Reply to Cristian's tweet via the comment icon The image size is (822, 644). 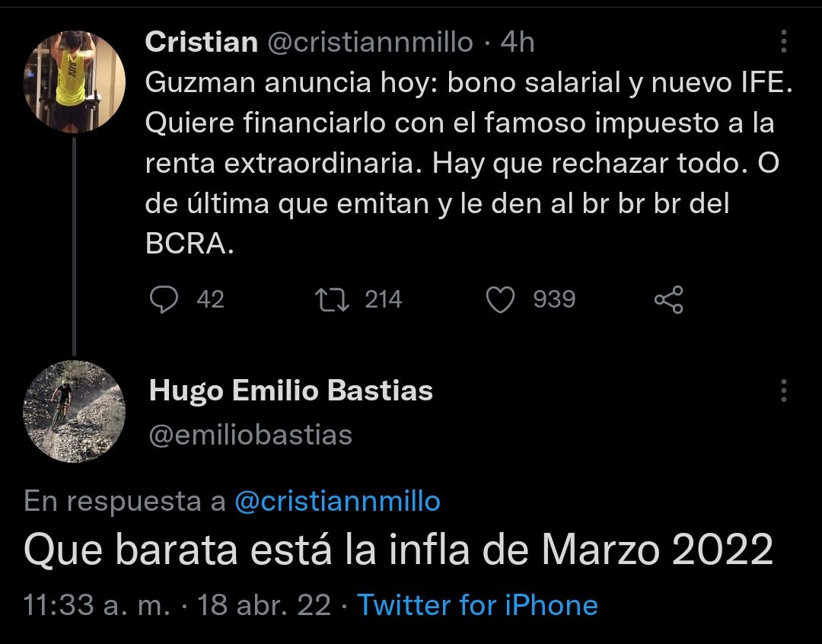point(162,299)
